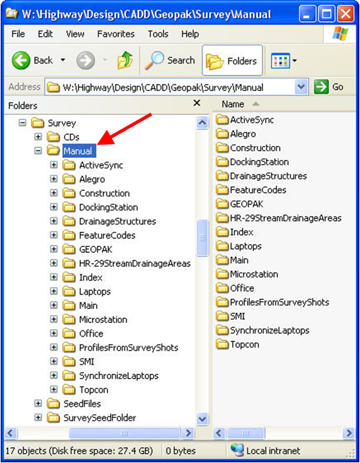Select Microstation folder in the file list

[247, 274]
